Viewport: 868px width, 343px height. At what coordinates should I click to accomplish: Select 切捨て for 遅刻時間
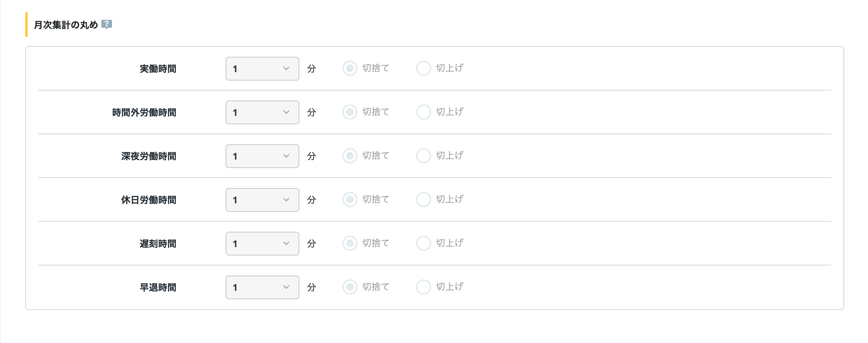click(x=350, y=243)
